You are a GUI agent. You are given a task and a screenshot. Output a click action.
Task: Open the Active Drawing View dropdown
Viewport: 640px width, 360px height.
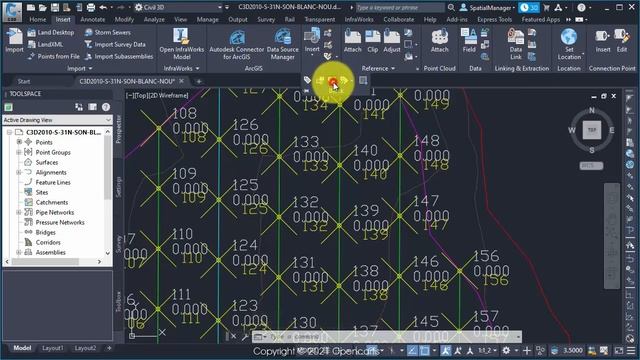[x=57, y=120]
